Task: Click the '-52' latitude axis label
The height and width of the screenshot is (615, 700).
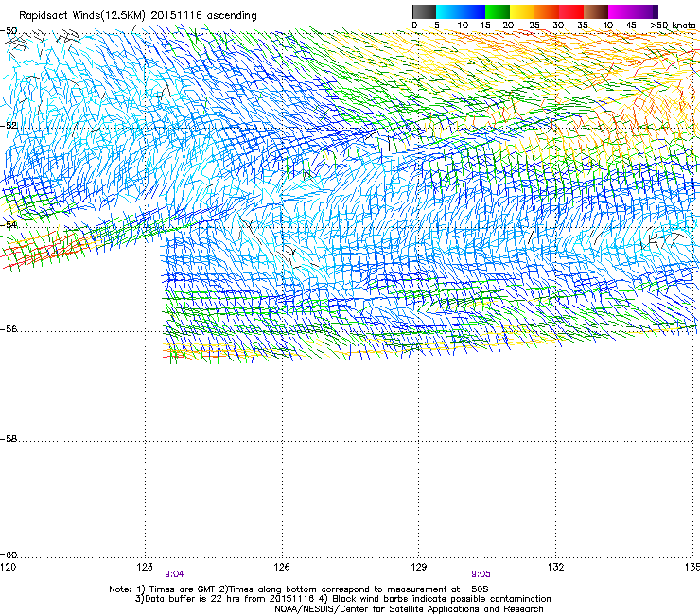Action: 9,126
